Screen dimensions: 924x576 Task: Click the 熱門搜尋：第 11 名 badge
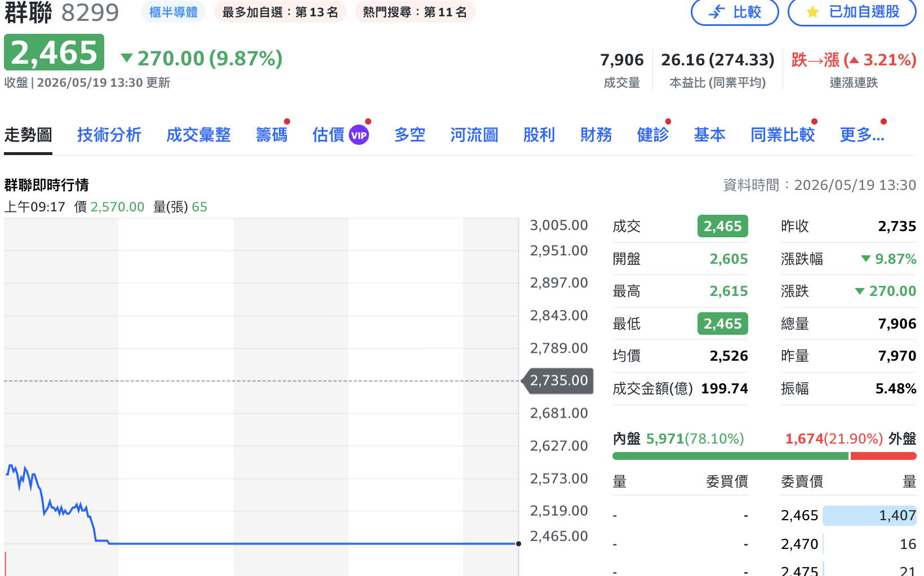pos(415,12)
